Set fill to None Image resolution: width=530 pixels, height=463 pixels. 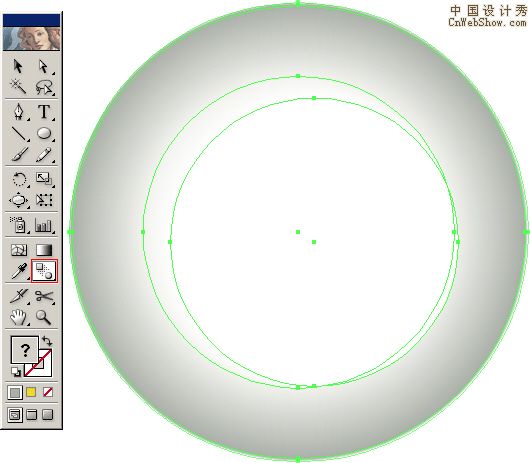48,392
